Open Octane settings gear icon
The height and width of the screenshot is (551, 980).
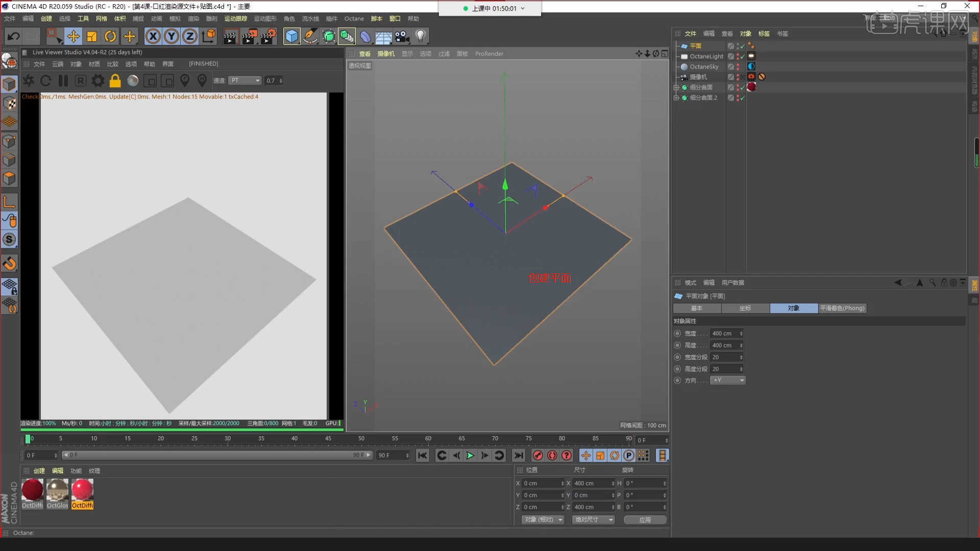tap(98, 81)
